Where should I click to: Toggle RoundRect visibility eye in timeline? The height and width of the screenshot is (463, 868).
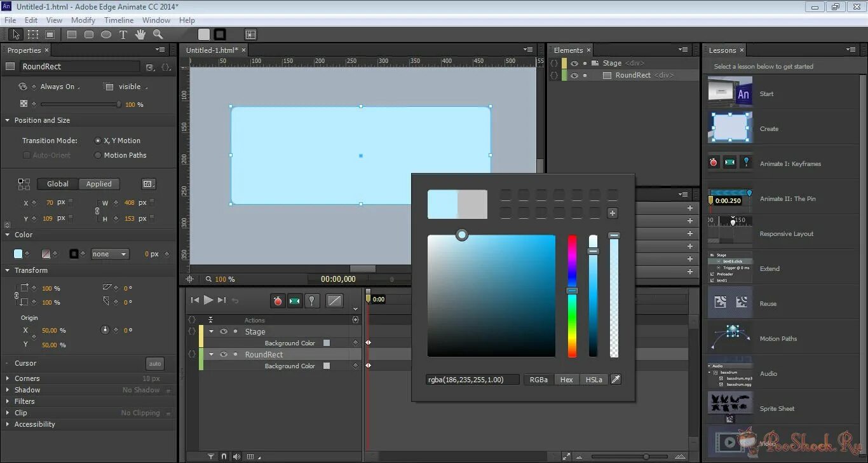pos(224,354)
